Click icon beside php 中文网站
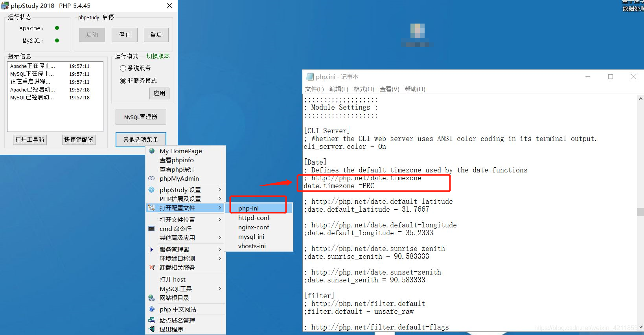 pos(152,309)
